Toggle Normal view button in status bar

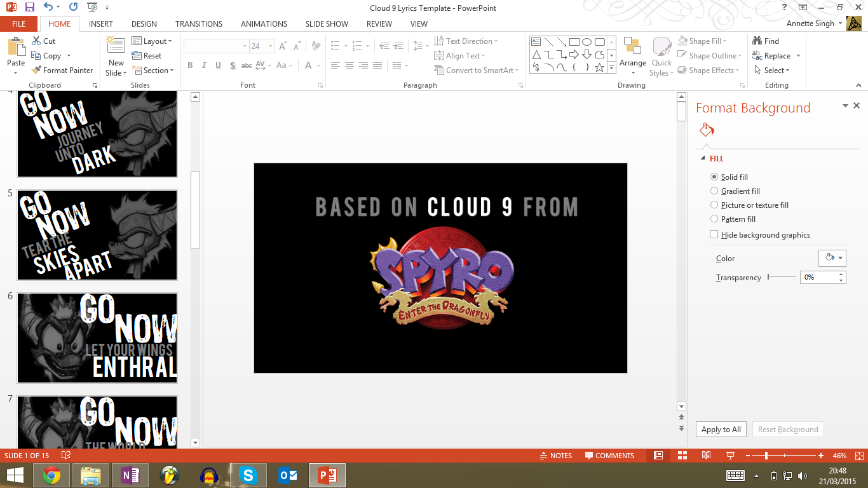point(658,456)
